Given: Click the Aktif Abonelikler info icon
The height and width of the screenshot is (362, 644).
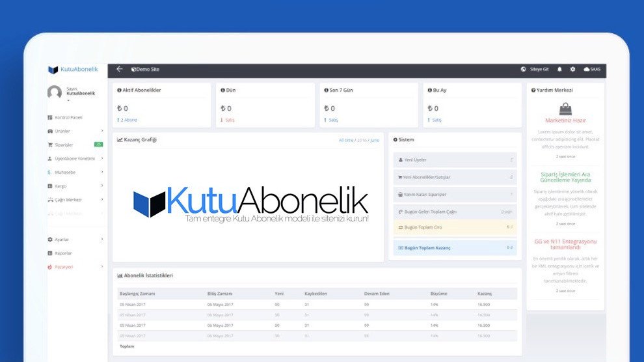Looking at the screenshot, I should tap(119, 90).
